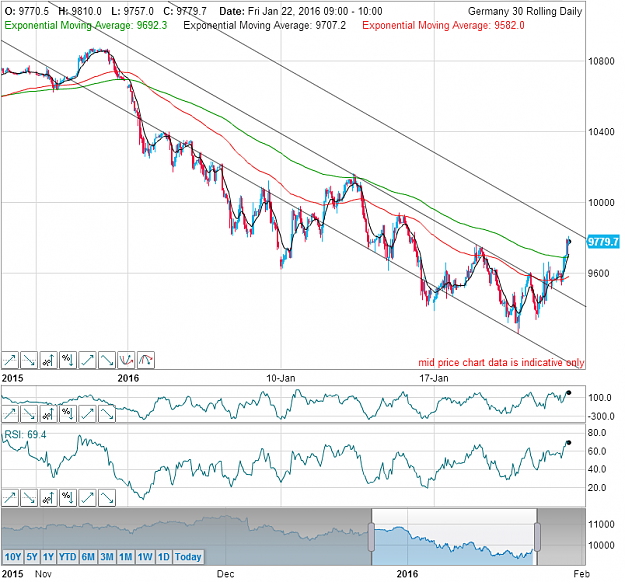Viewport: 625px width, 582px height.
Task: Select the up-arrow horizontal line tool in main chart toolbar
Action: [x=10, y=360]
